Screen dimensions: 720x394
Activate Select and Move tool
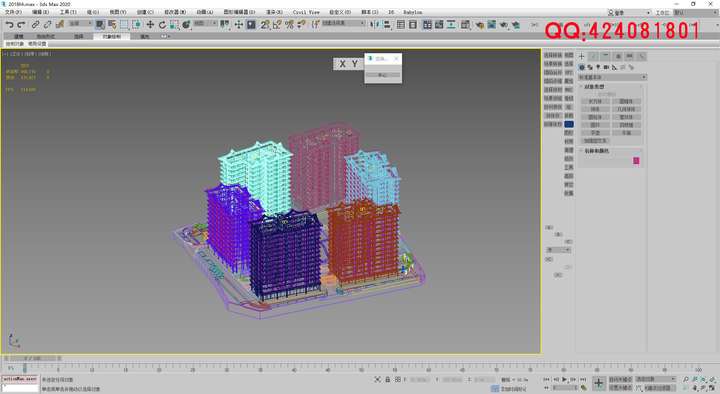click(x=150, y=24)
